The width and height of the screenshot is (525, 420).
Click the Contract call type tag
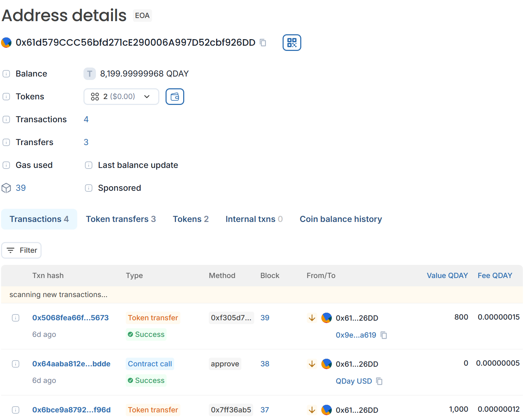click(x=150, y=364)
